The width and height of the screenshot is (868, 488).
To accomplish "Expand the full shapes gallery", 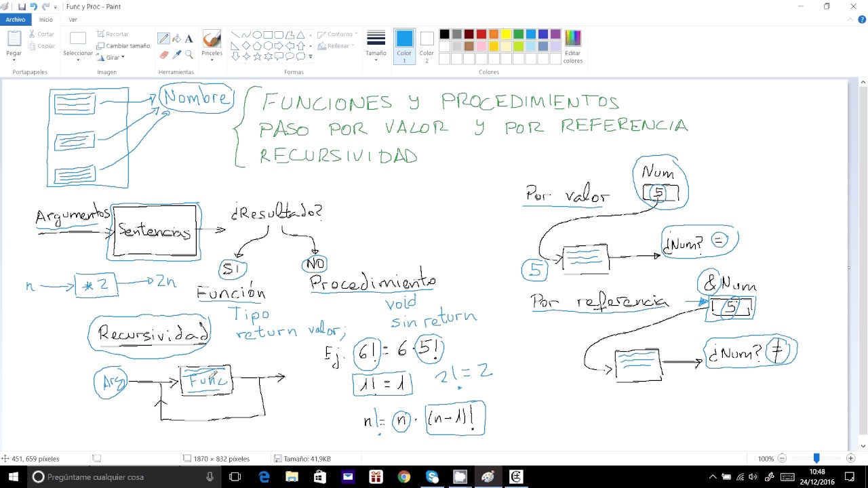I will tap(311, 57).
